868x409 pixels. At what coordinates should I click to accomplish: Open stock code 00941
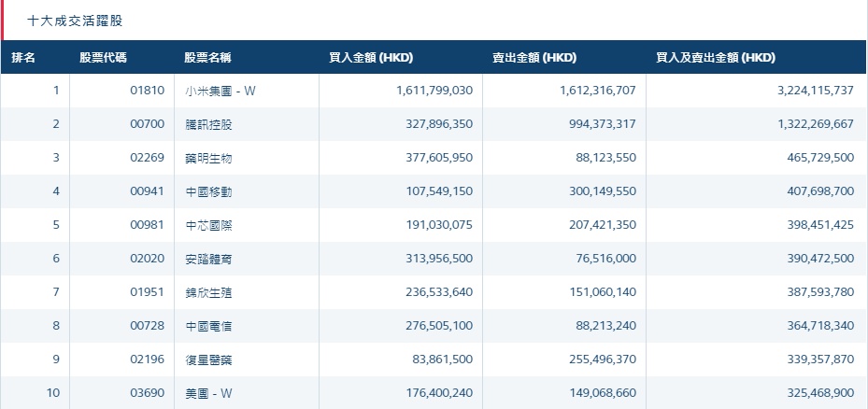tap(148, 191)
